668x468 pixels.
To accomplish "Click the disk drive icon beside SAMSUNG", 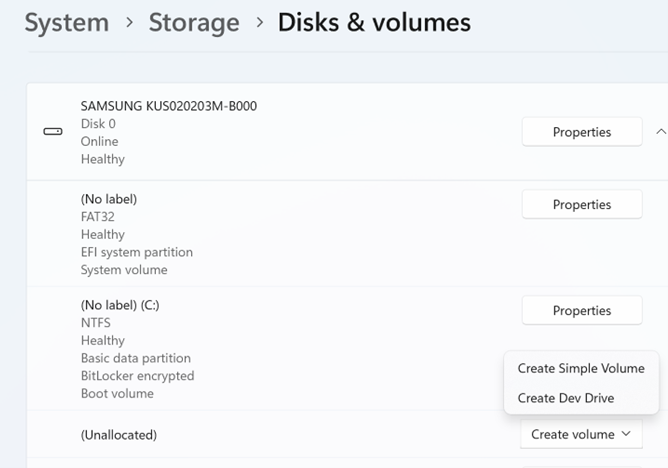I will [x=53, y=132].
